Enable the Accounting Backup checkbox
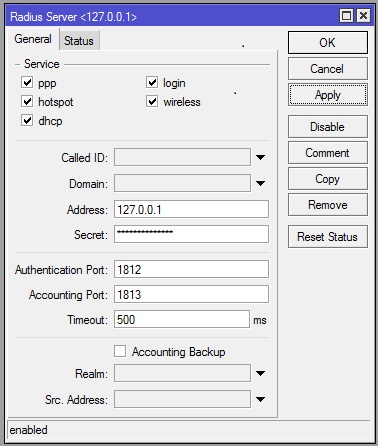Screen dimensions: 378x446 pos(120,351)
